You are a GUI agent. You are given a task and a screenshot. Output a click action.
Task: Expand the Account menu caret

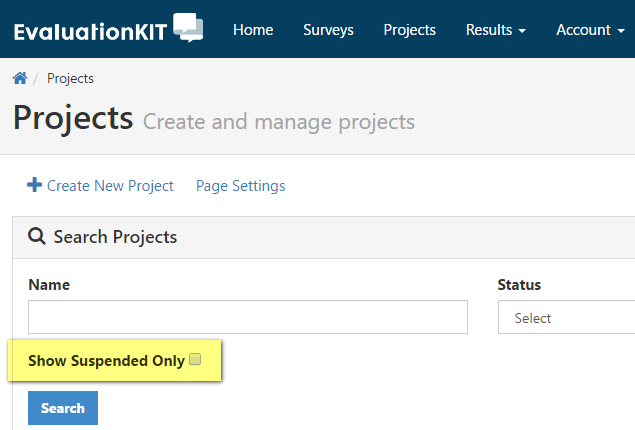621,31
